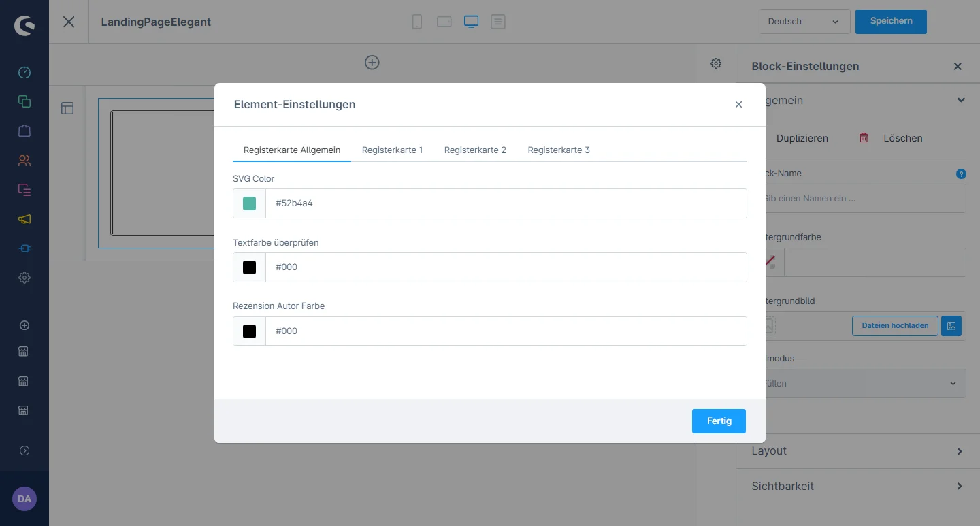Image resolution: width=980 pixels, height=526 pixels.
Task: Select the desktop viewport icon
Action: 471,22
